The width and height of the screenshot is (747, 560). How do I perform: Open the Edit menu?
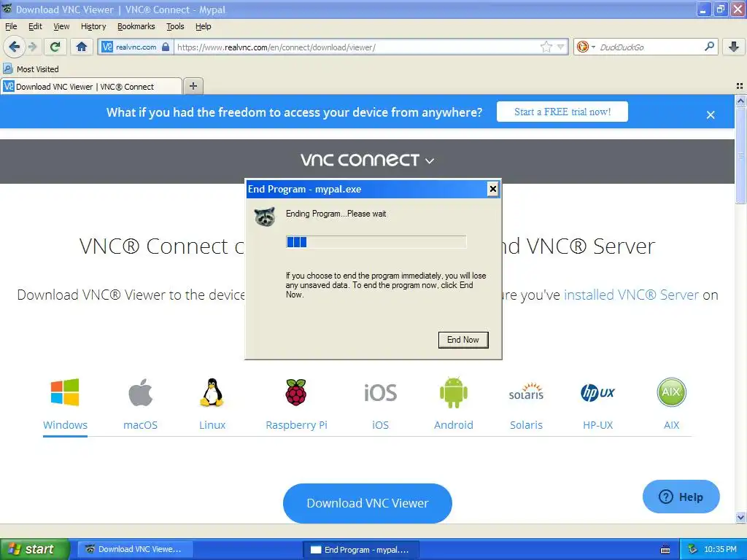[35, 26]
